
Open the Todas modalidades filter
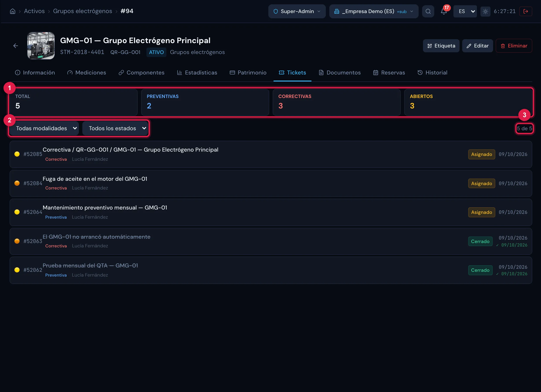click(x=44, y=128)
